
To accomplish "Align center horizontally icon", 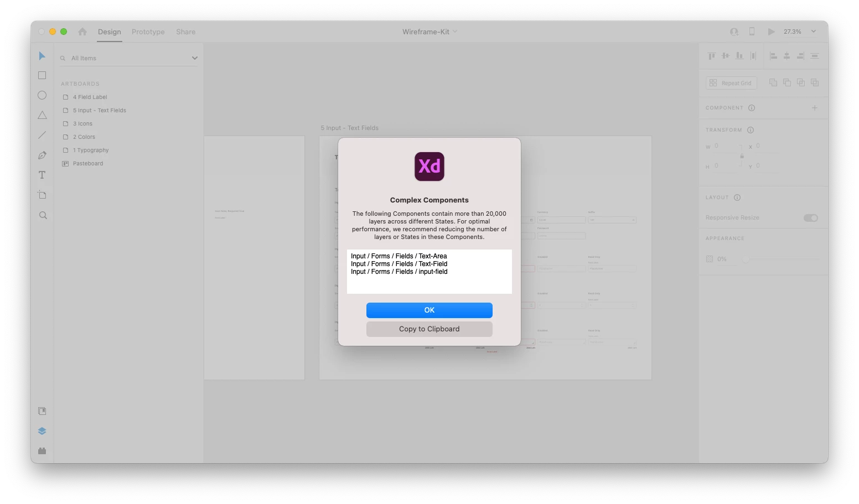I will click(786, 56).
